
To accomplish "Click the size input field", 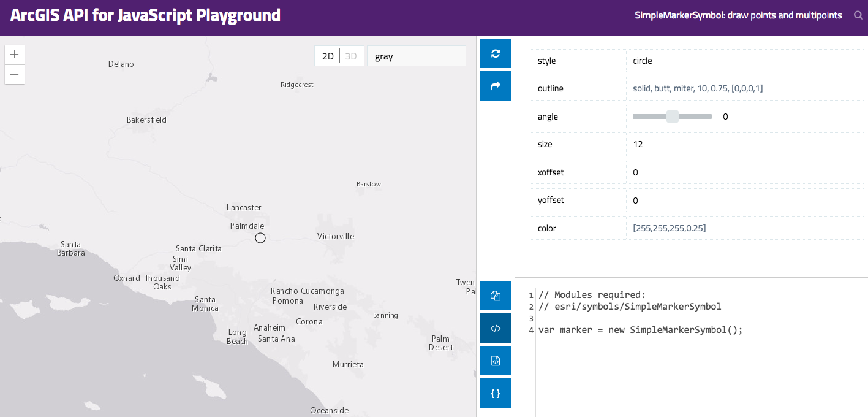I will pyautogui.click(x=744, y=144).
